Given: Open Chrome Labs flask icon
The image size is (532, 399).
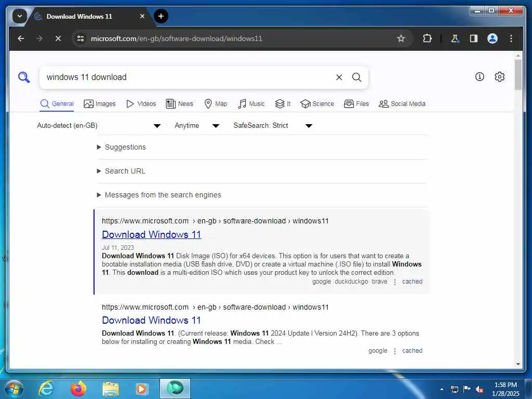Looking at the screenshot, I should tap(455, 38).
